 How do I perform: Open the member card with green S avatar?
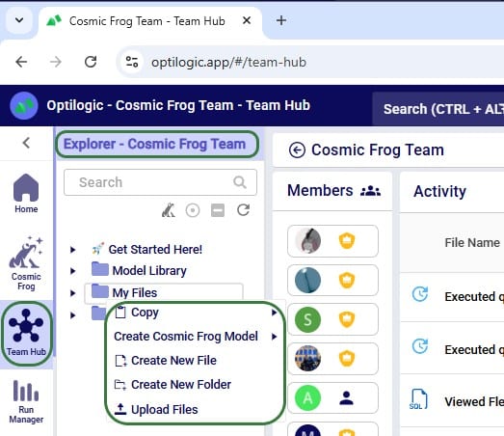point(332,319)
